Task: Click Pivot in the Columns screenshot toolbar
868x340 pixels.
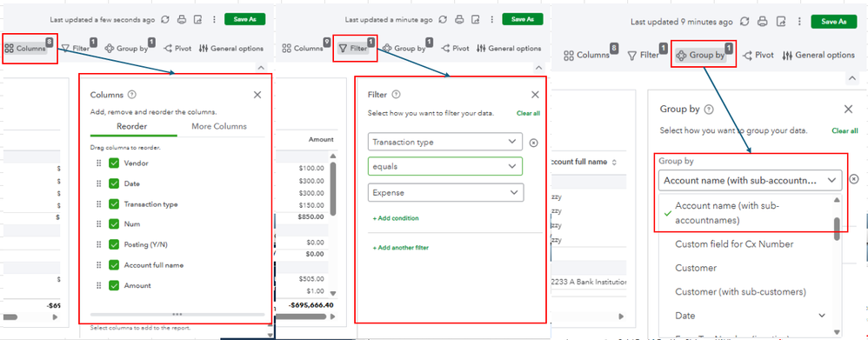Action: click(177, 49)
